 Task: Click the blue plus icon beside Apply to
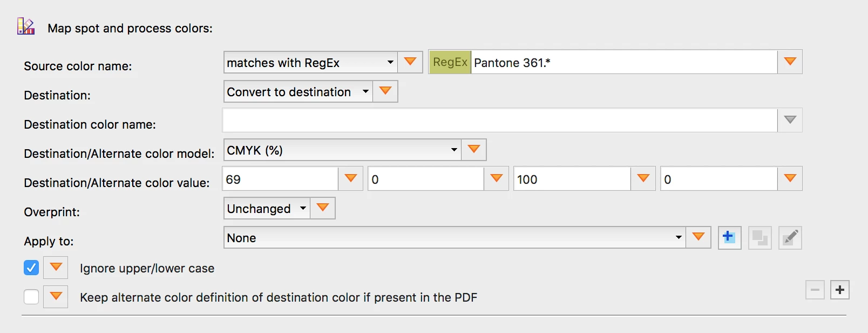(729, 237)
